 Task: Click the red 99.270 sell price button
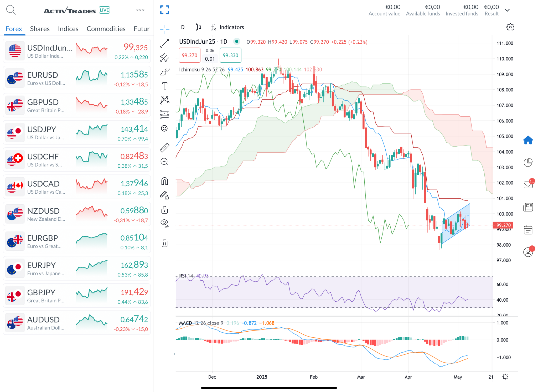(x=189, y=55)
